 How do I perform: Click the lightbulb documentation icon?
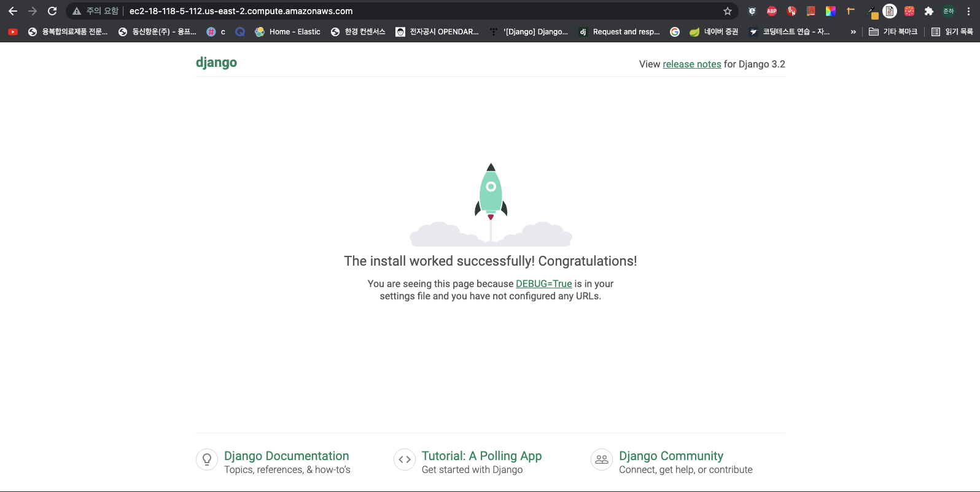click(x=207, y=459)
